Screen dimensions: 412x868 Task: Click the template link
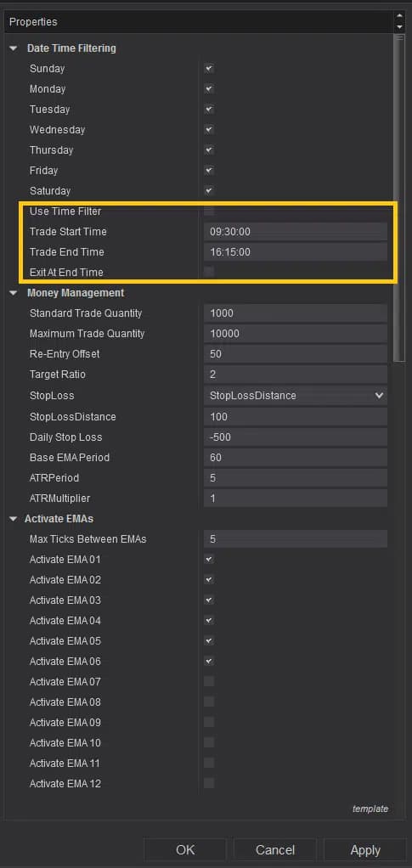[x=370, y=809]
